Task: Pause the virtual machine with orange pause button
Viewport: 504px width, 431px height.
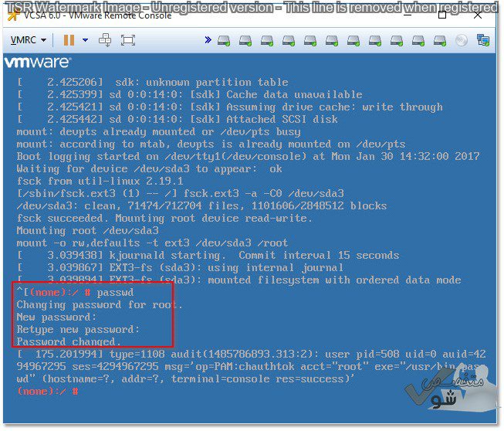Action: tap(69, 40)
